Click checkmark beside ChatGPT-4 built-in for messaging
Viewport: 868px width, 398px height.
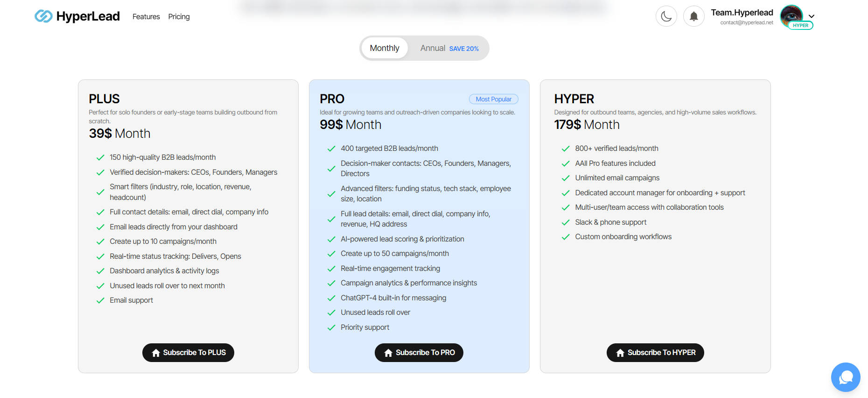click(331, 298)
